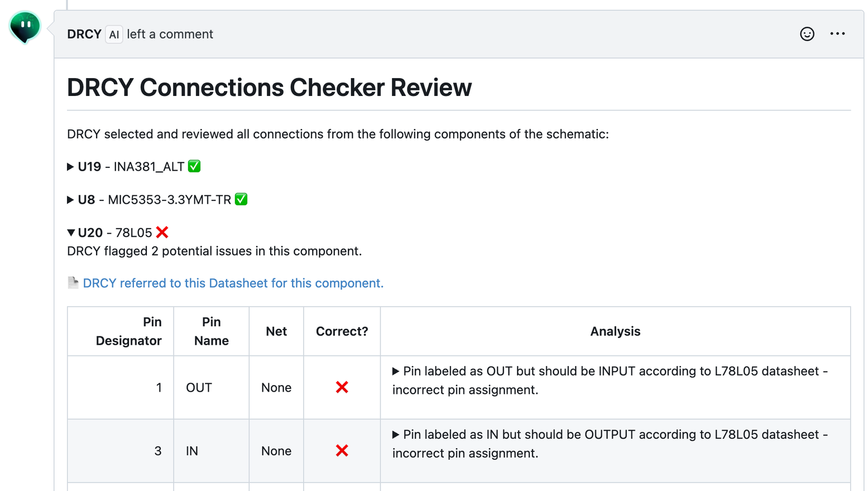Click the DRCY bot avatar icon
Viewport: 868px width, 491px height.
(x=25, y=27)
